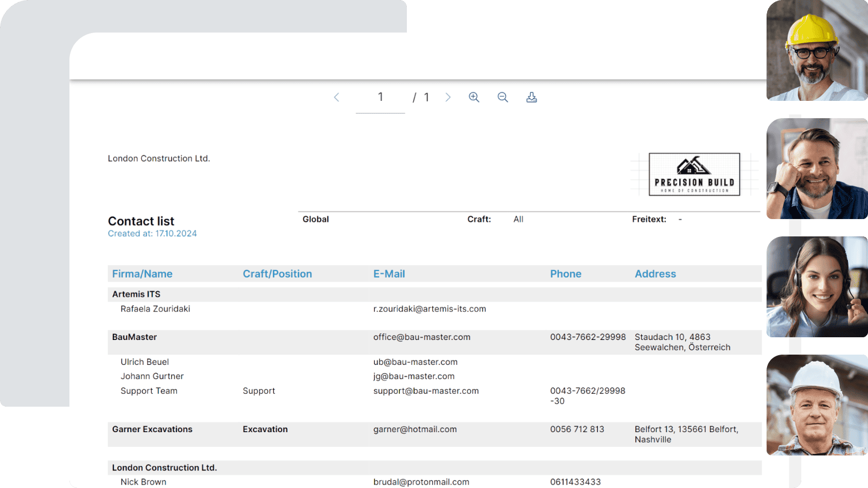The width and height of the screenshot is (868, 488).
Task: Expand the BauMaster company row
Action: (x=133, y=337)
